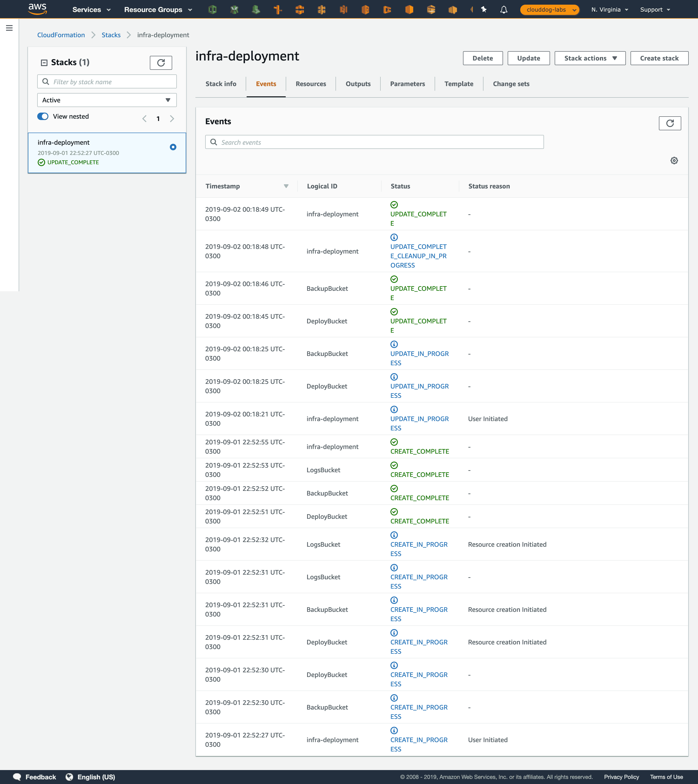The image size is (698, 784).
Task: Select the infra-deployment stack radio button
Action: coord(173,147)
